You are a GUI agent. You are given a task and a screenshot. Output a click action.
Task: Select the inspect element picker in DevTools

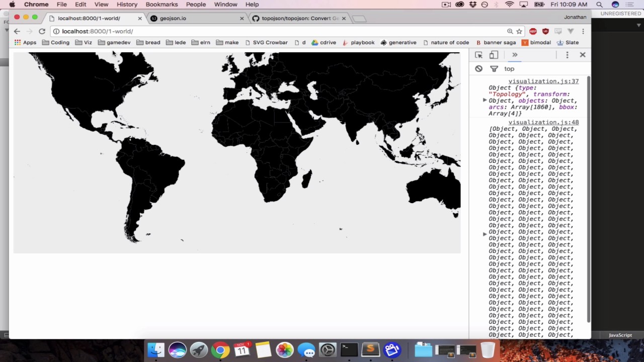(x=478, y=55)
